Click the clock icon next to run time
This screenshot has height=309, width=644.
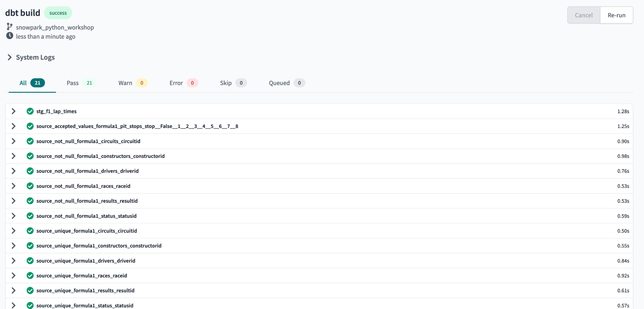(10, 36)
